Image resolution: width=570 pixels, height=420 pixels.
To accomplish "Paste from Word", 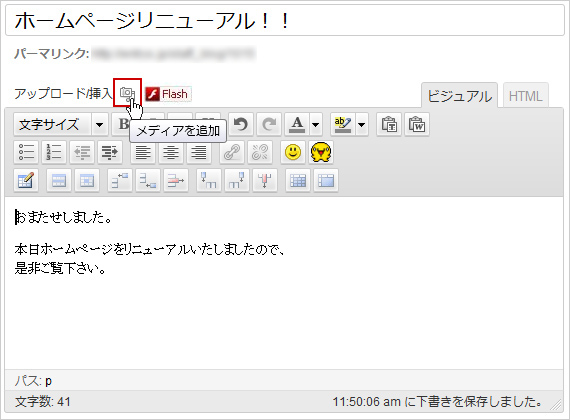I will [417, 125].
